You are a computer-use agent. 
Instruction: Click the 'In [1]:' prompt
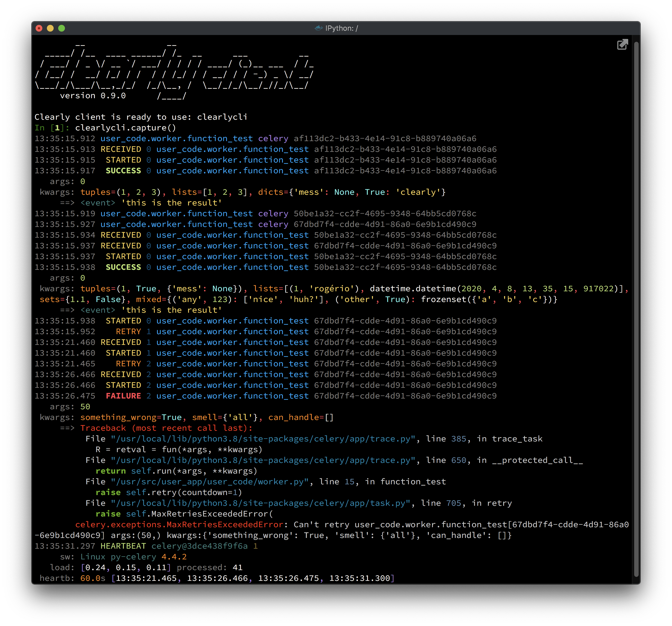(52, 128)
